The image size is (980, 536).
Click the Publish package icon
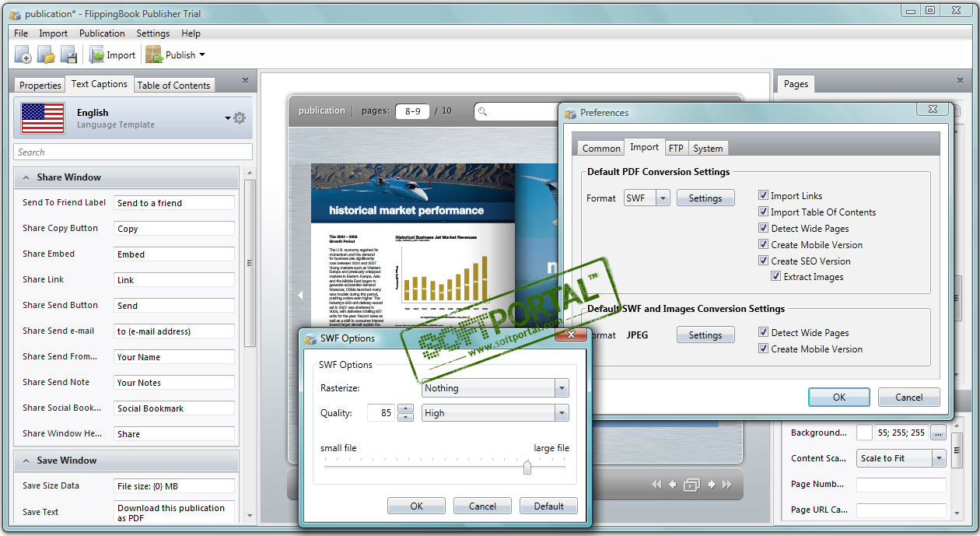[x=153, y=54]
